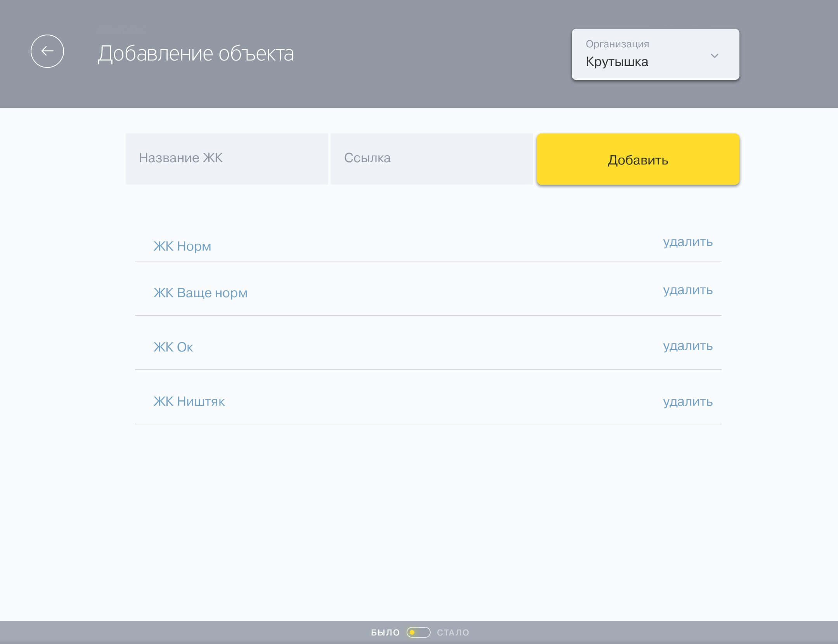Select the СТАЛО label
This screenshot has width=838, height=644.
pyautogui.click(x=453, y=632)
